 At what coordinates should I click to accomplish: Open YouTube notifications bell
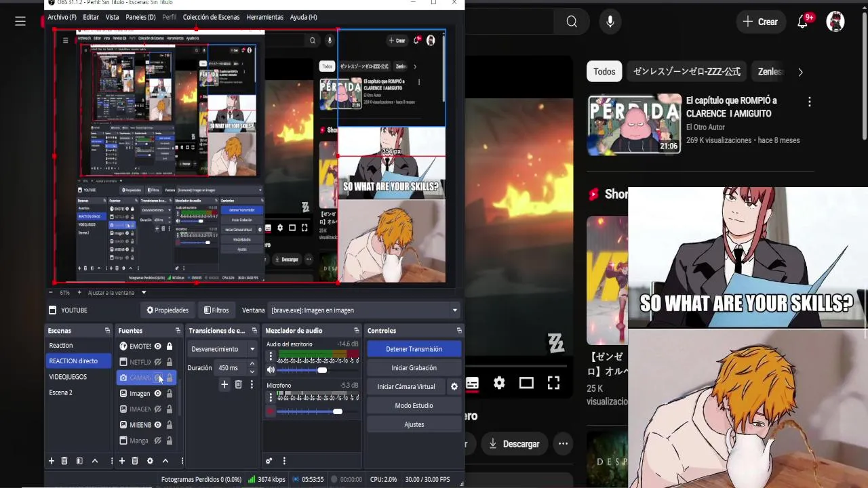click(803, 22)
